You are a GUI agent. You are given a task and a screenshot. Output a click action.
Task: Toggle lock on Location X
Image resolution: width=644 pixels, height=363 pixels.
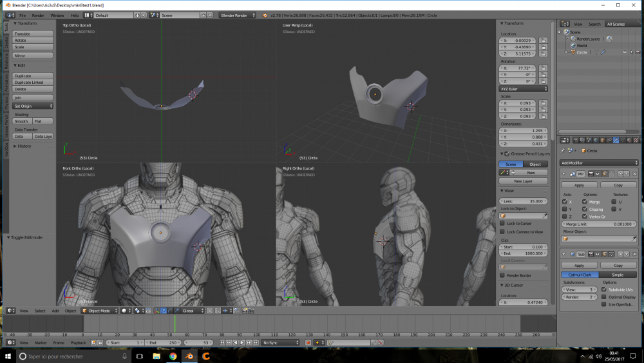[544, 41]
